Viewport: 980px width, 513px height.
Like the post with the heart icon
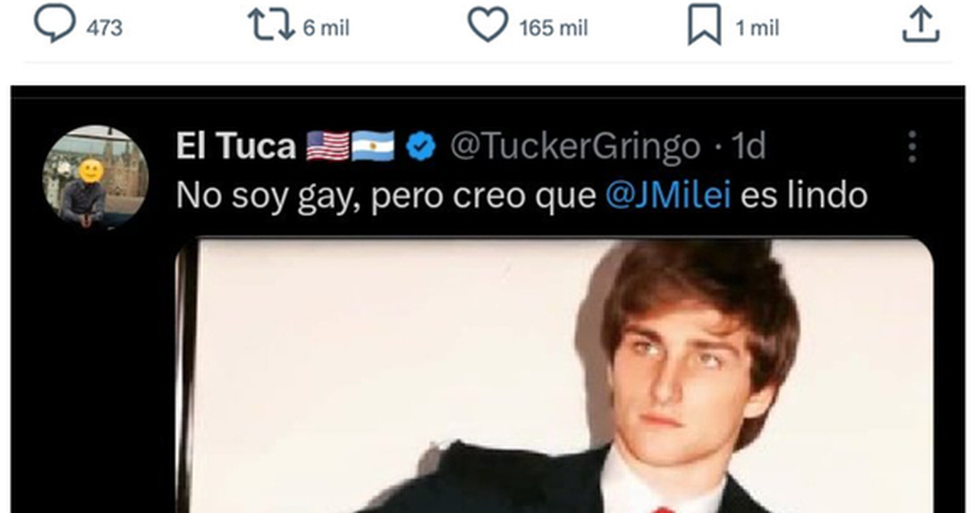pyautogui.click(x=488, y=26)
